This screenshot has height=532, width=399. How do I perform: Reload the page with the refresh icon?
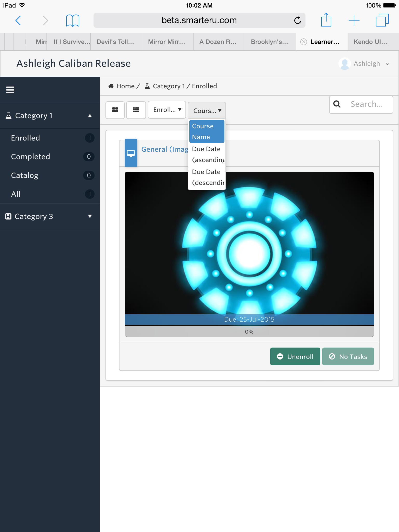click(297, 20)
